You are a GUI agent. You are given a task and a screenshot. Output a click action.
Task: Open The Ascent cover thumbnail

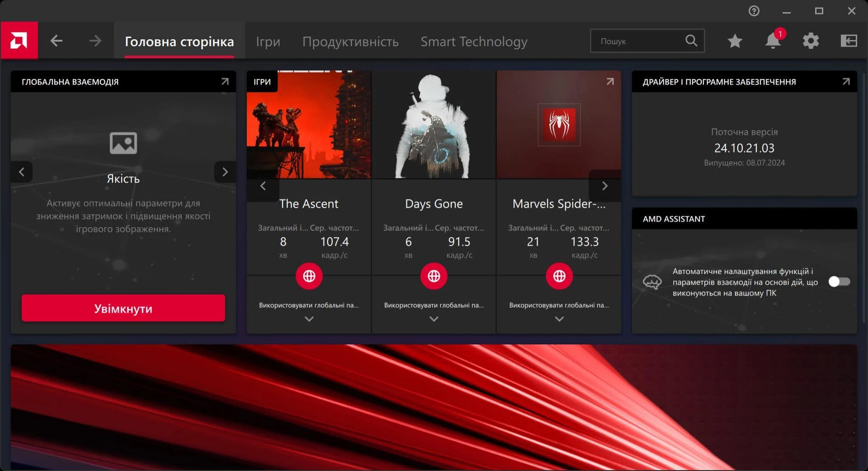pos(309,124)
